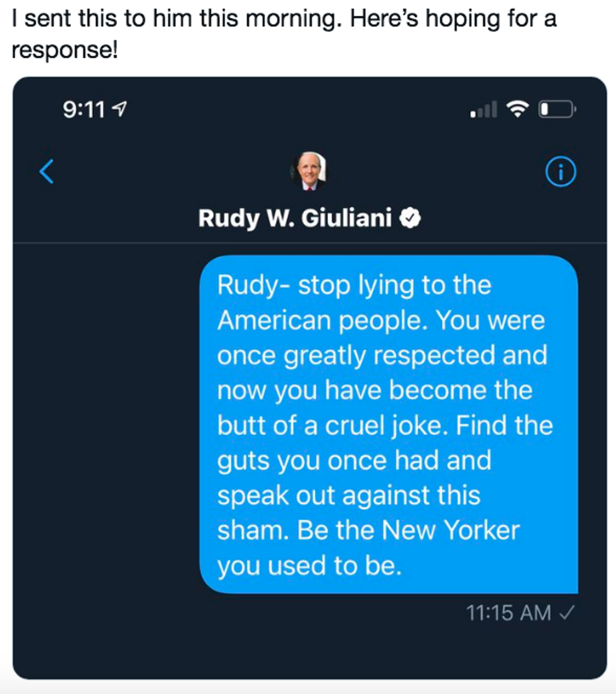Screen dimensions: 616x694
Task: Open Rudy W. Giuliani's profile picture
Action: pos(308,170)
